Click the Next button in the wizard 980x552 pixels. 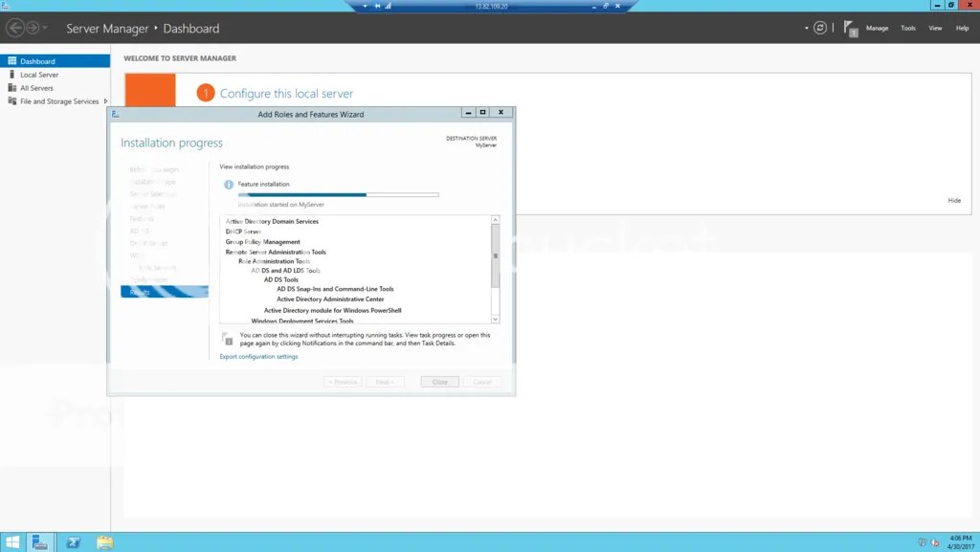click(385, 382)
